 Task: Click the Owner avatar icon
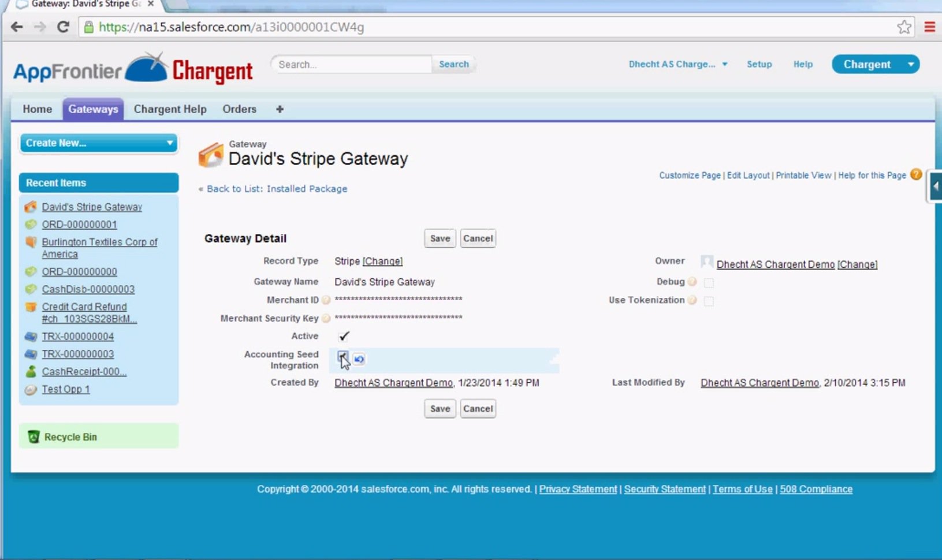(x=707, y=262)
